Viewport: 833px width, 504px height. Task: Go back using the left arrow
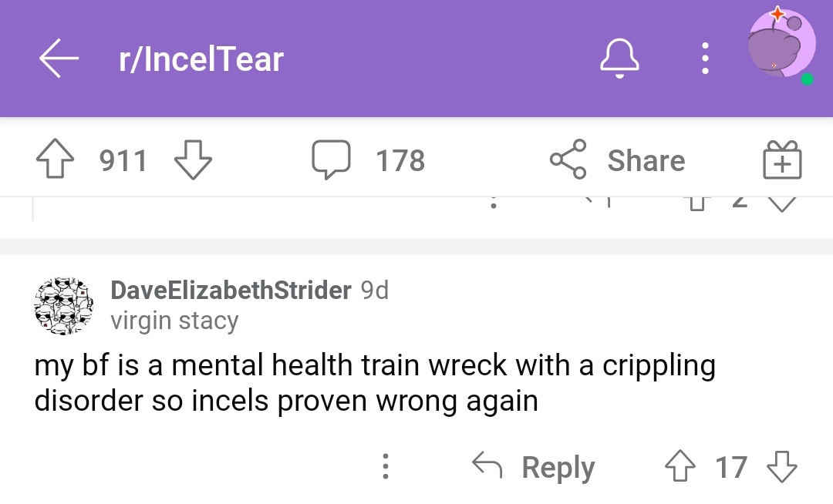click(x=59, y=59)
